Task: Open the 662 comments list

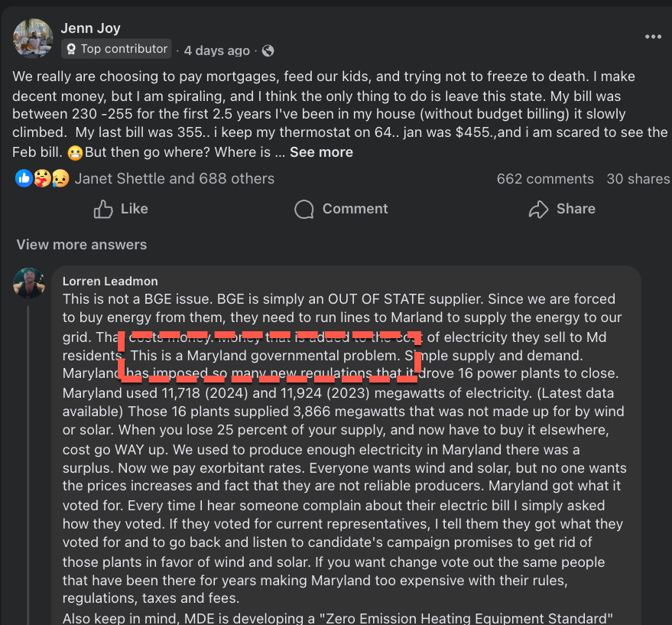Action: [x=545, y=179]
